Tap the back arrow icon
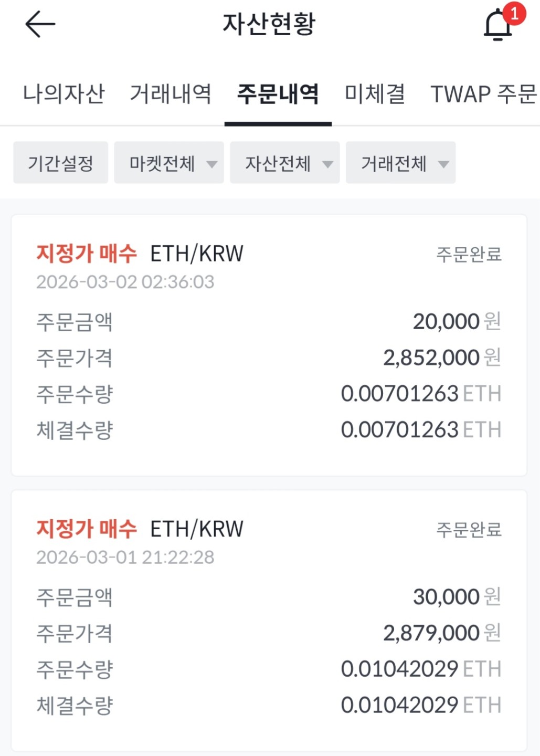This screenshot has height=756, width=540. point(40,24)
